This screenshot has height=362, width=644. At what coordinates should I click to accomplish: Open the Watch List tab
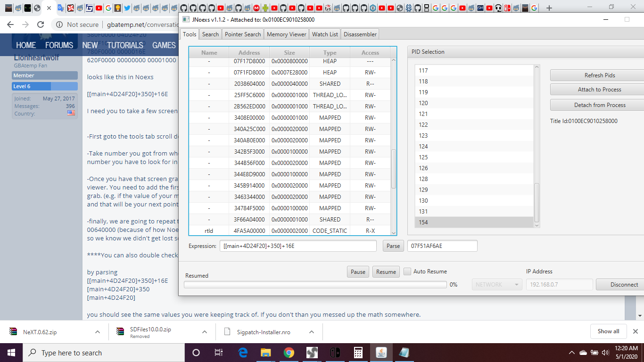pos(325,34)
